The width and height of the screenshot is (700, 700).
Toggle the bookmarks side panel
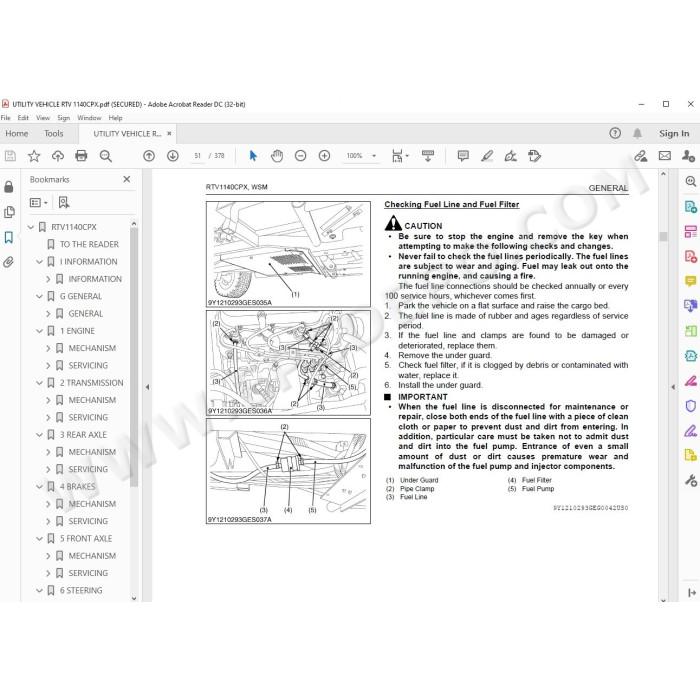9,237
